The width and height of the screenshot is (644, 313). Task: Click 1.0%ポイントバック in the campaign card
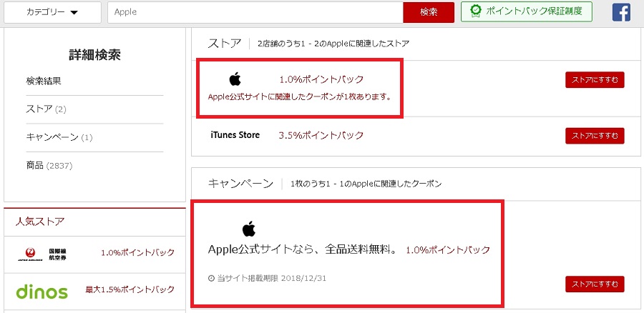[x=448, y=250]
